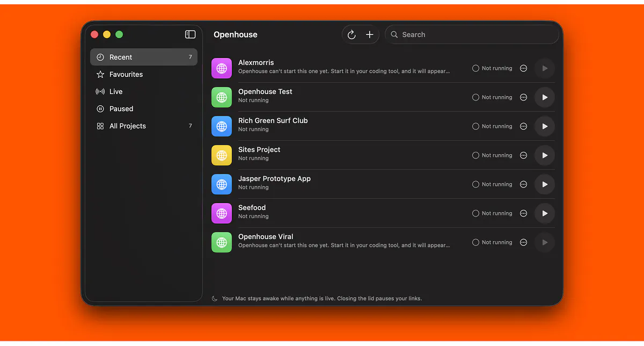
Task: Open more options for Seefood
Action: point(524,213)
